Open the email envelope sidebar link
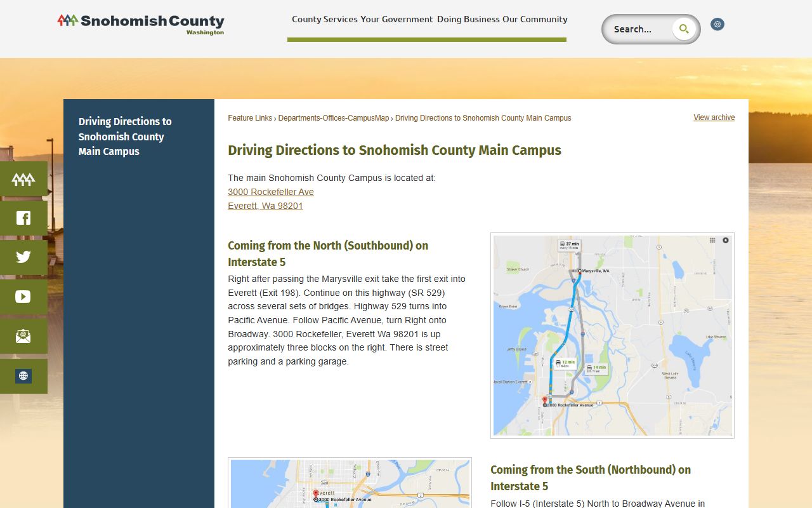The image size is (812, 508). click(23, 336)
